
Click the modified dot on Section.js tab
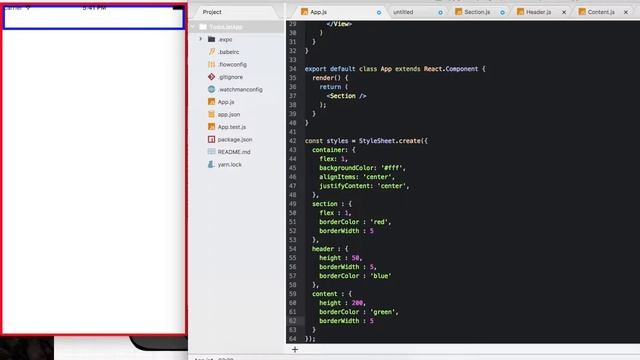[502, 13]
